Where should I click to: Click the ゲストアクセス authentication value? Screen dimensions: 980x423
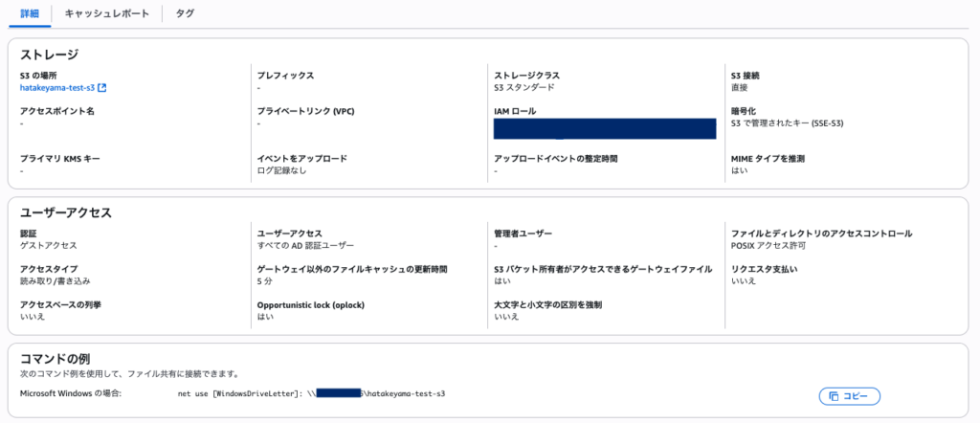tap(49, 246)
